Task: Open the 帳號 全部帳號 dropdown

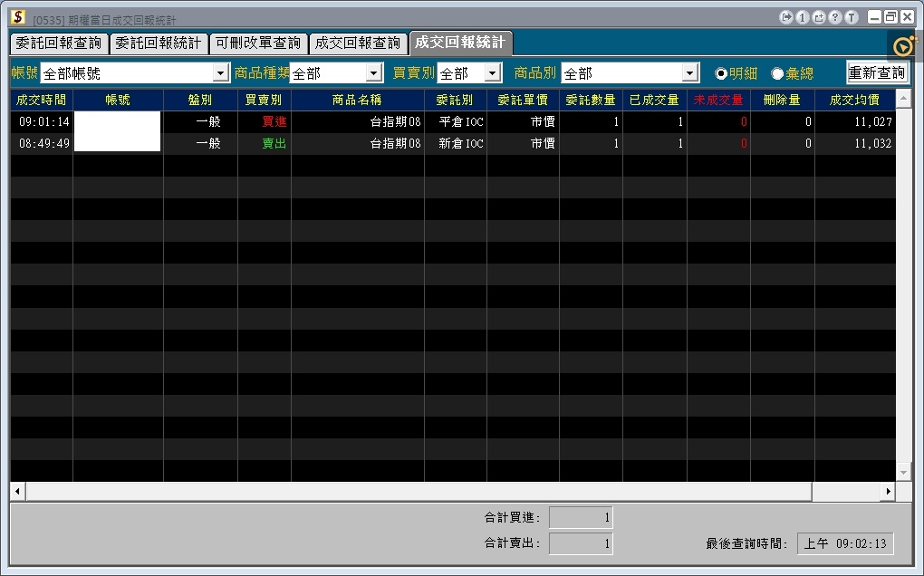Action: 220,73
